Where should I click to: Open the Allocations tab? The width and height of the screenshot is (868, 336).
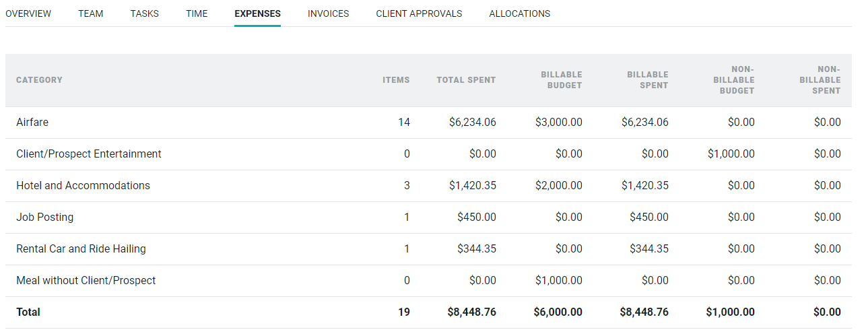[x=520, y=13]
